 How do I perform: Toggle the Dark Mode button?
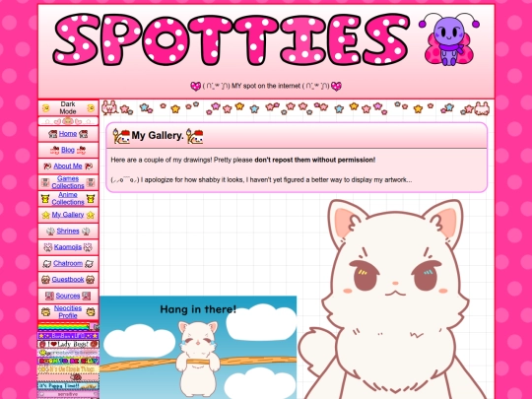(x=68, y=108)
